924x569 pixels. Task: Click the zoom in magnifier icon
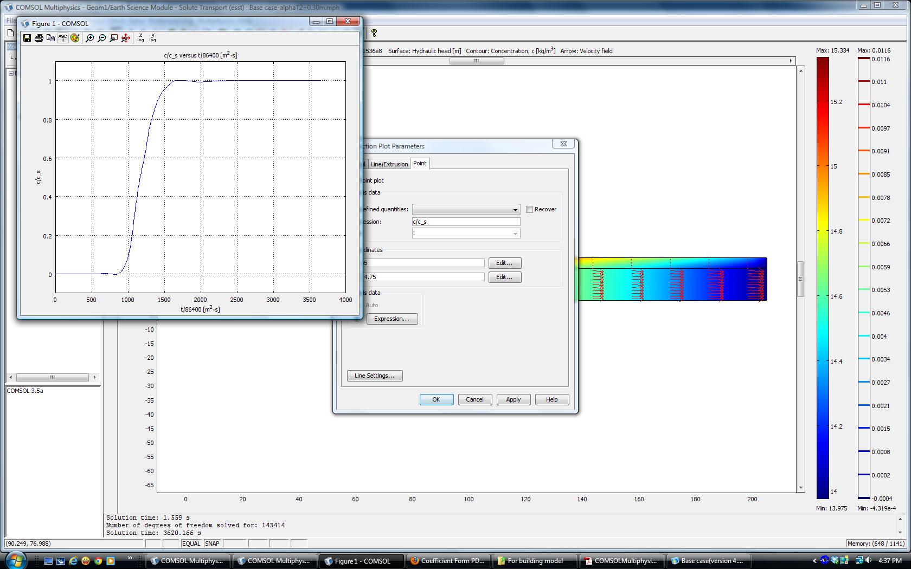90,38
